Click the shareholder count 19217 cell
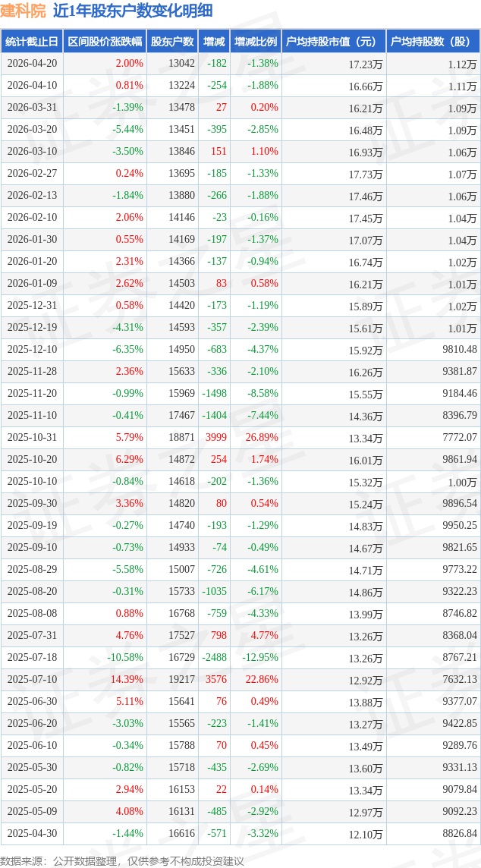The image size is (481, 868). (x=181, y=679)
